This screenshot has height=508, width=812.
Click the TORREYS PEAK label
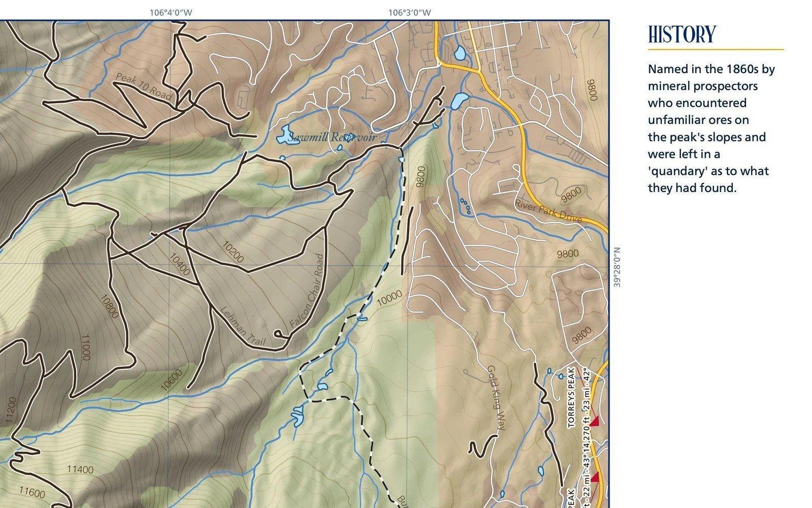click(x=571, y=398)
